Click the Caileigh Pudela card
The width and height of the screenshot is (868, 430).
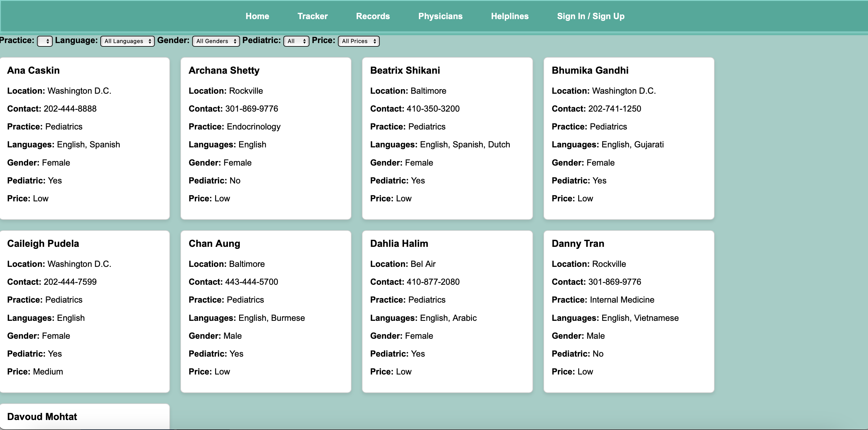click(85, 311)
